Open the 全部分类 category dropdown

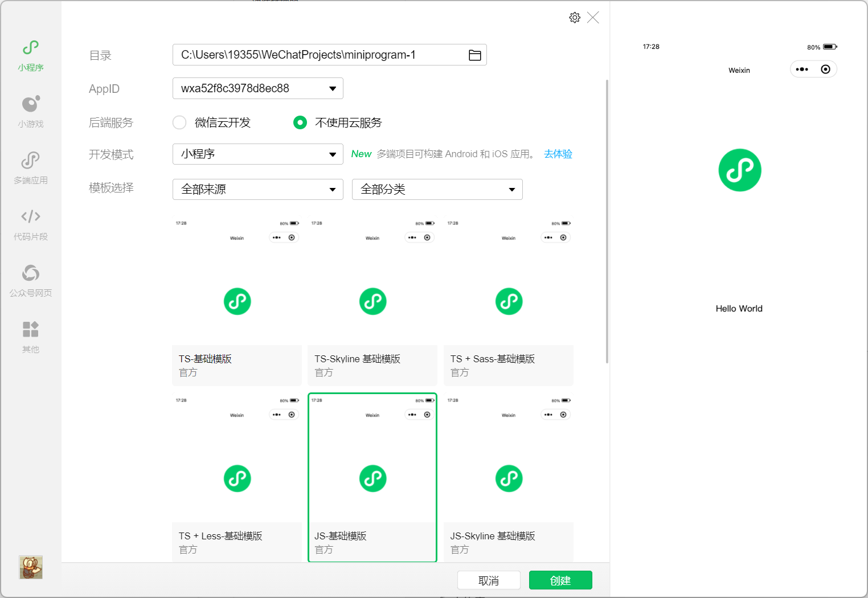tap(437, 190)
